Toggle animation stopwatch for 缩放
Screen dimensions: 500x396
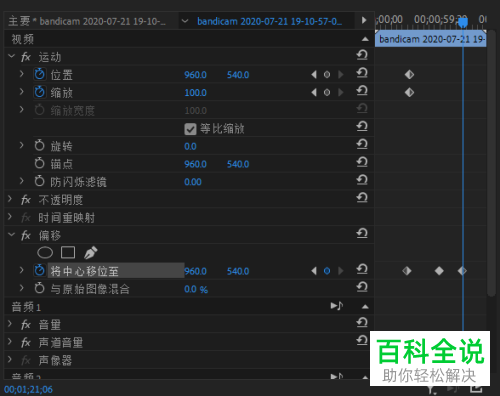tap(40, 92)
